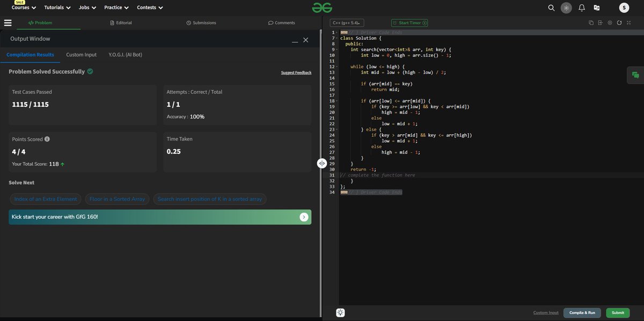The image size is (644, 321).
Task: Open the Y.O.G.I. (AI Bot) tab
Action: pyautogui.click(x=125, y=55)
